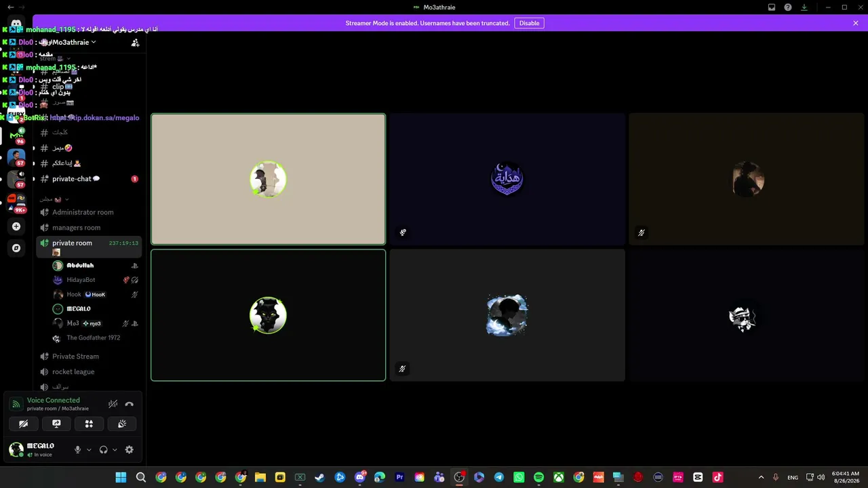Click the Voice Connected label
Viewport: 868px width, 488px height.
point(53,400)
